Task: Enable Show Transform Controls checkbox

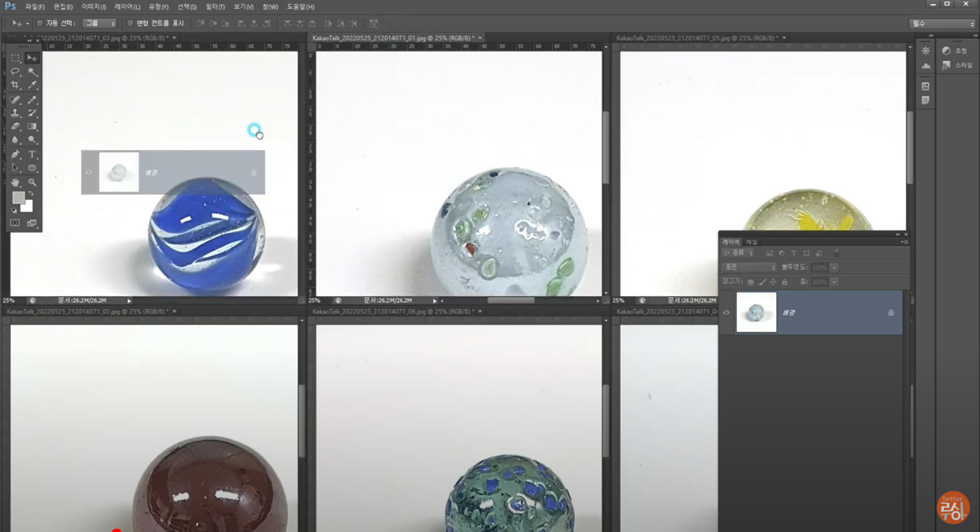Action: [x=130, y=23]
